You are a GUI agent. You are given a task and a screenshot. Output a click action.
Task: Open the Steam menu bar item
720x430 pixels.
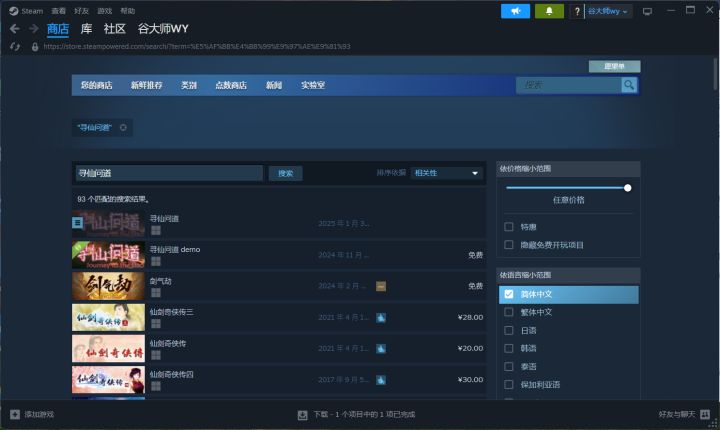32,11
